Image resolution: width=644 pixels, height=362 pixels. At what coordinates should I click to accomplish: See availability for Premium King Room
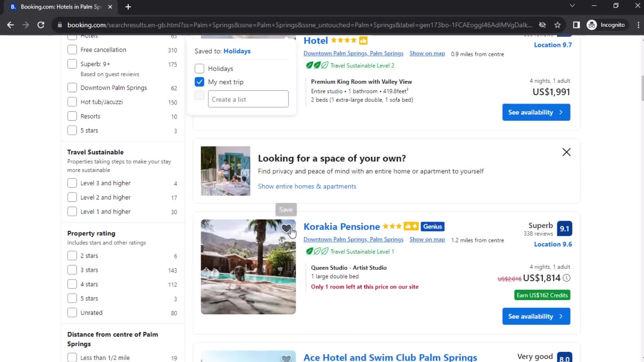[536, 112]
